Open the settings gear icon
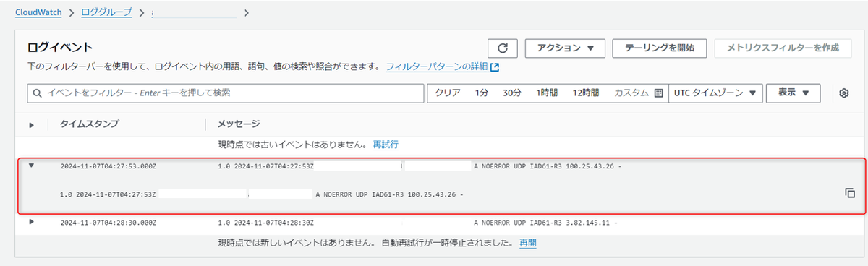Viewport: 868px width, 266px height. pyautogui.click(x=843, y=93)
